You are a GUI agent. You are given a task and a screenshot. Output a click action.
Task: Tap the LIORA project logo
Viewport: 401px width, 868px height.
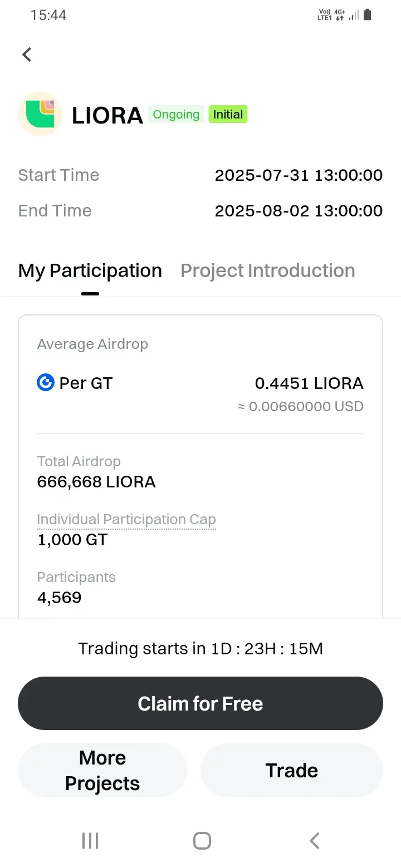click(40, 114)
